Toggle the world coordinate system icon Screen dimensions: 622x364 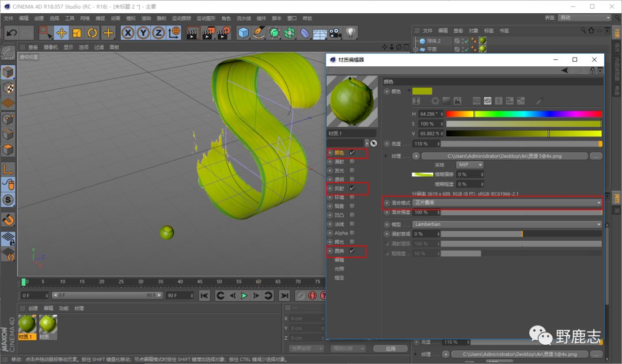pos(174,33)
